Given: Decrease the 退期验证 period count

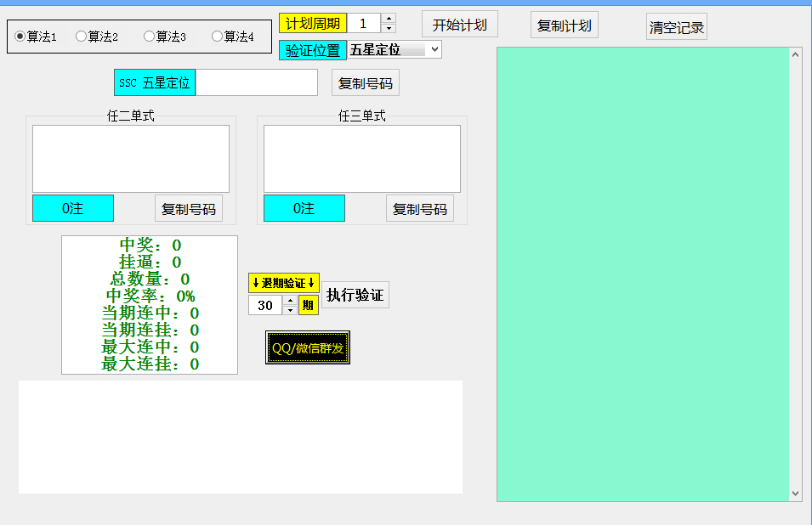Looking at the screenshot, I should click(291, 310).
